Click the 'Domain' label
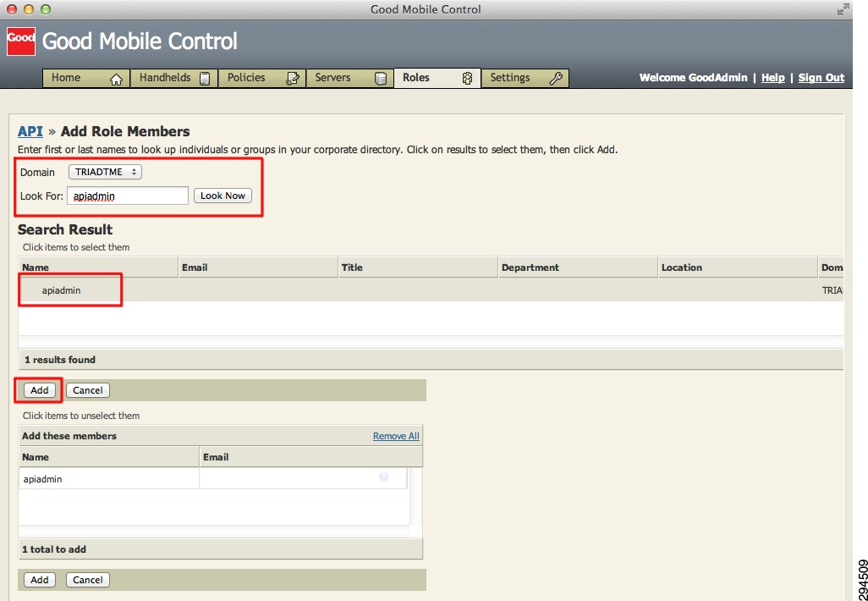 point(37,173)
